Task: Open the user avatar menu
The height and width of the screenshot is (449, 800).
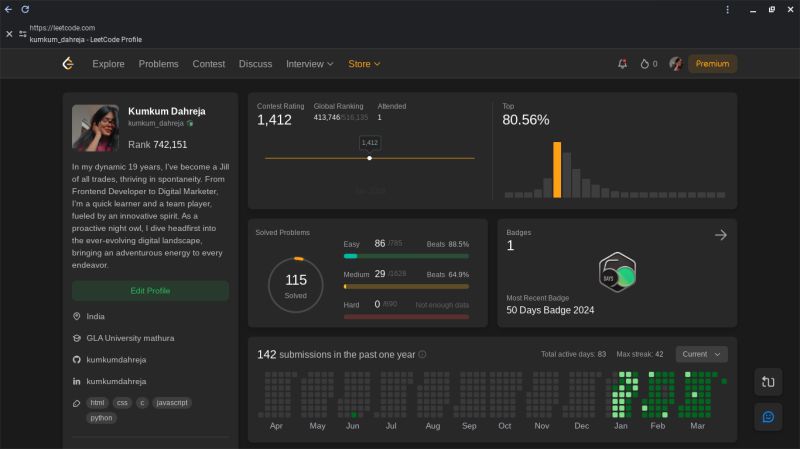Action: 676,64
